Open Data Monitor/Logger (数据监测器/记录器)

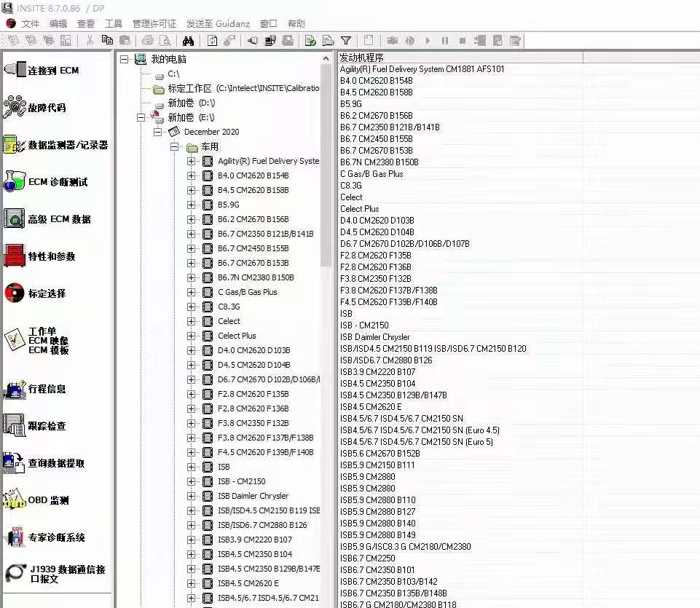[56, 145]
